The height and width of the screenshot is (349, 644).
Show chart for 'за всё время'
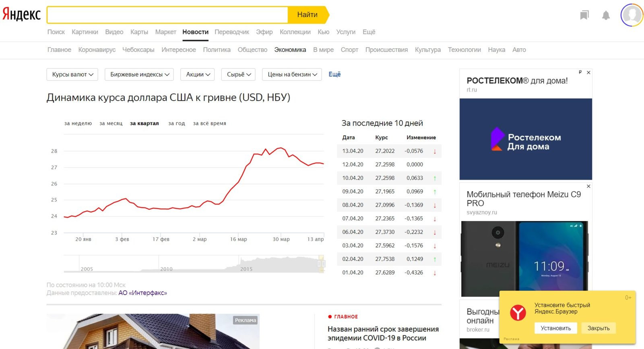pyautogui.click(x=209, y=124)
